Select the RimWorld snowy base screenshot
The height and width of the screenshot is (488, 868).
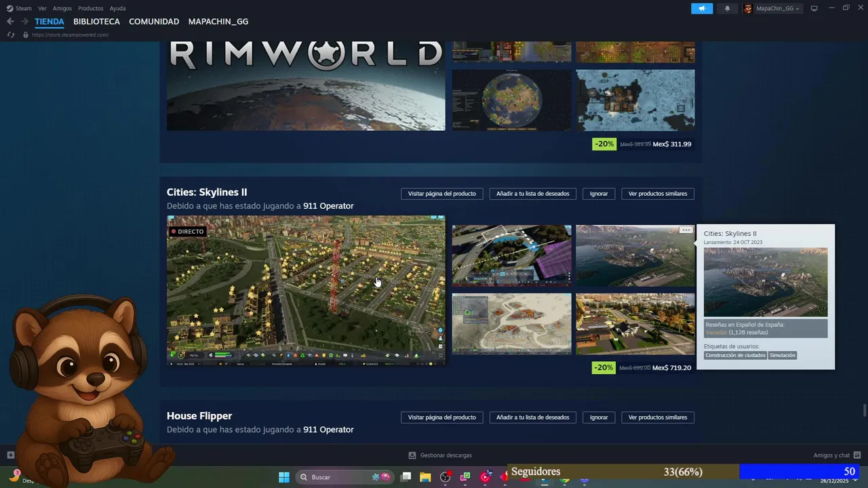(635, 100)
